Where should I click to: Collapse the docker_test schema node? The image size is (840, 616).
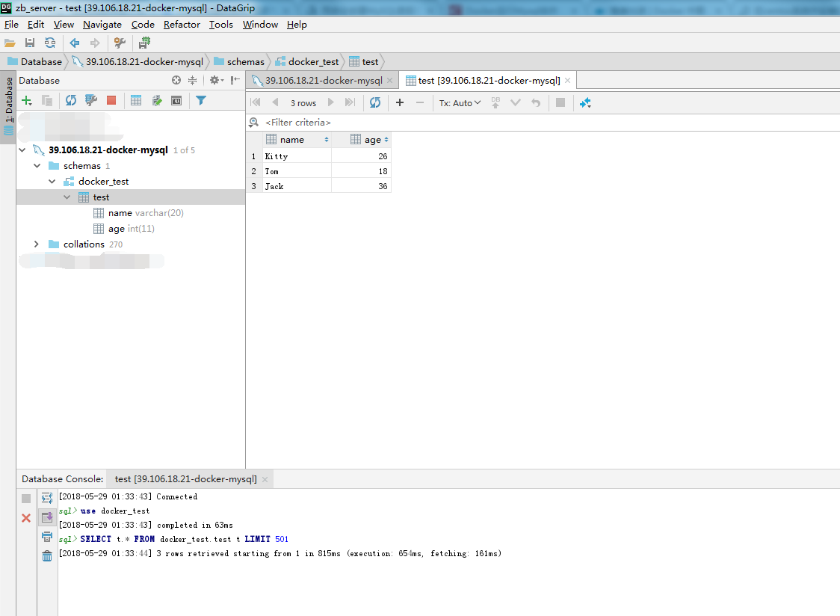[x=52, y=181]
